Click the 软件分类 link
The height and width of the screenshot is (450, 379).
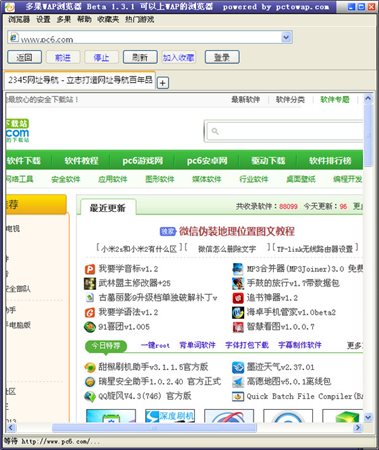[290, 99]
